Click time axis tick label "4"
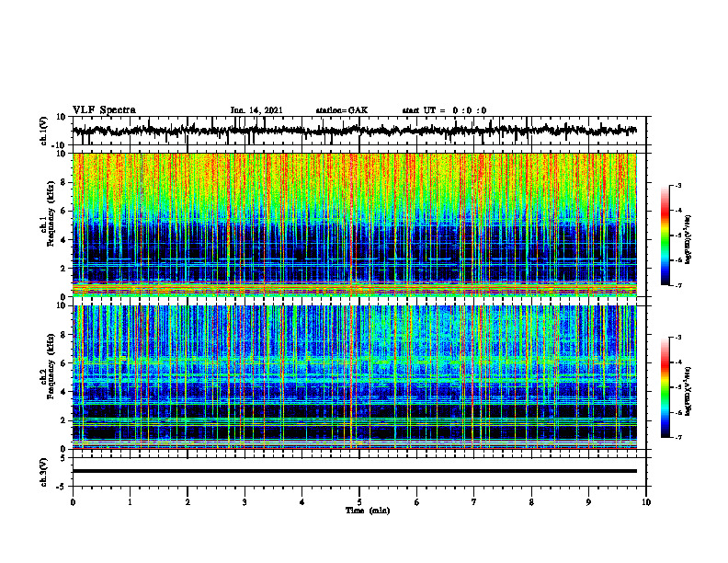This screenshot has height=563, width=728. (x=302, y=502)
